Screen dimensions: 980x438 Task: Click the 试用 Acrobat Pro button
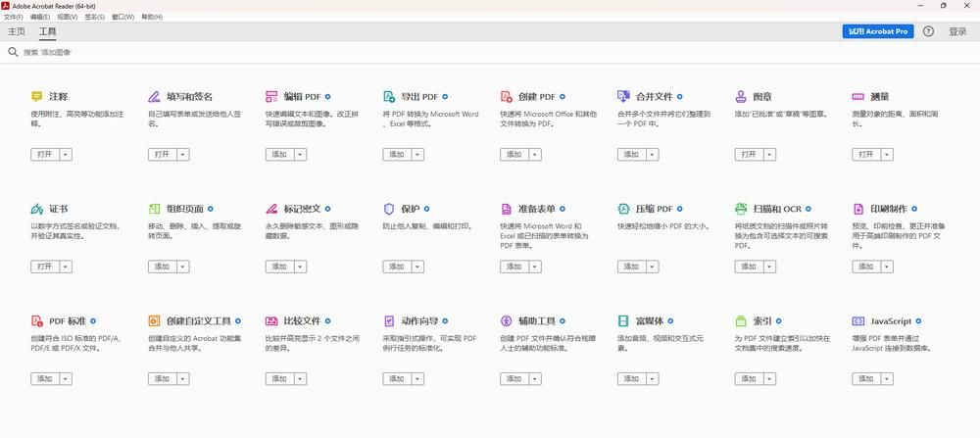point(877,31)
